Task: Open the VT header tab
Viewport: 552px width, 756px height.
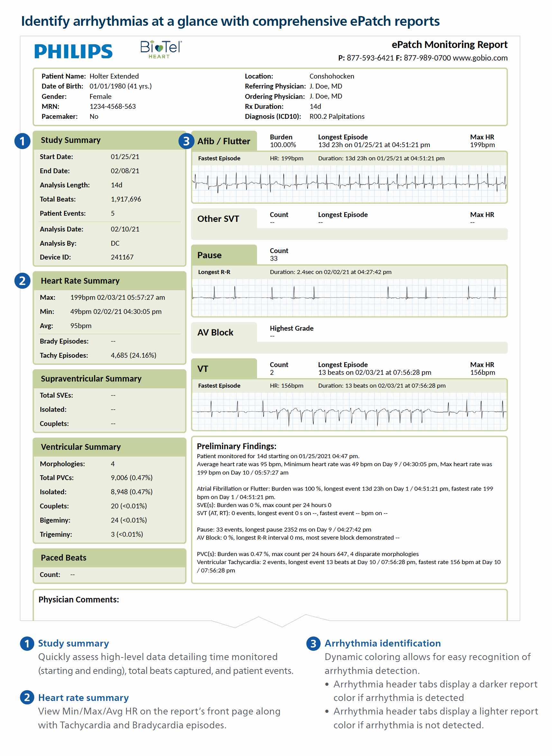Action: pos(224,369)
